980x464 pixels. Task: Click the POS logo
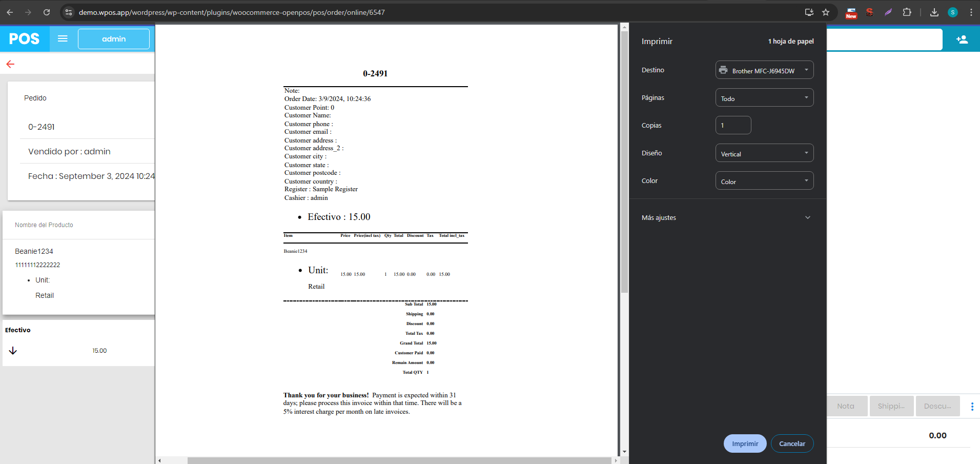[x=24, y=38]
